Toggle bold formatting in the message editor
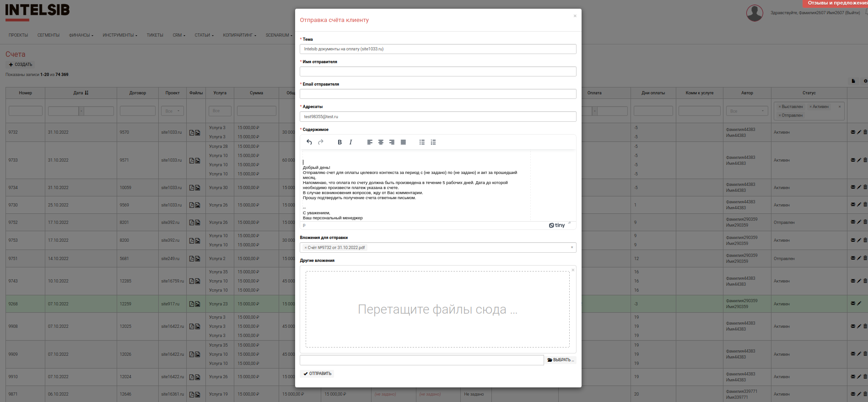 (x=340, y=142)
